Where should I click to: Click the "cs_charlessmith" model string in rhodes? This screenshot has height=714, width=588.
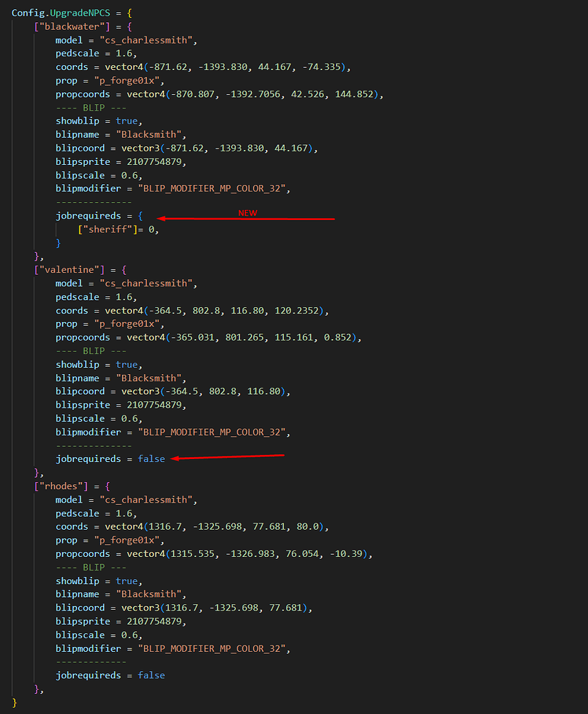click(x=148, y=500)
